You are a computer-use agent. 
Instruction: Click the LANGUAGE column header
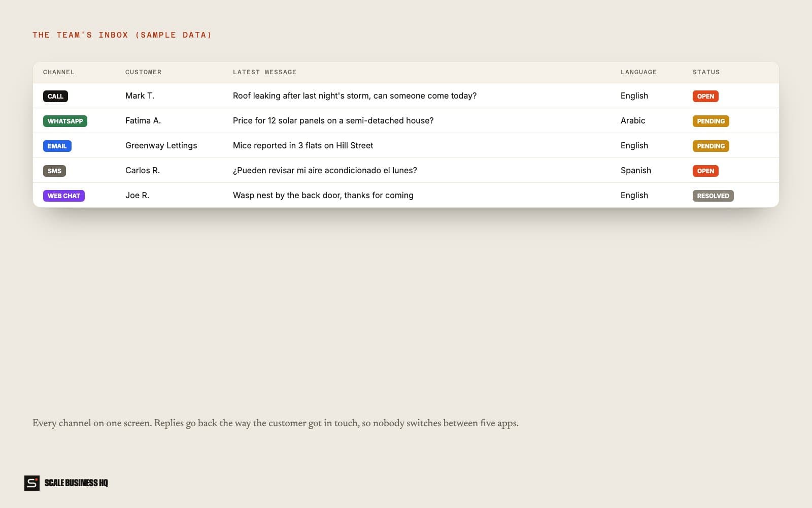pos(638,72)
